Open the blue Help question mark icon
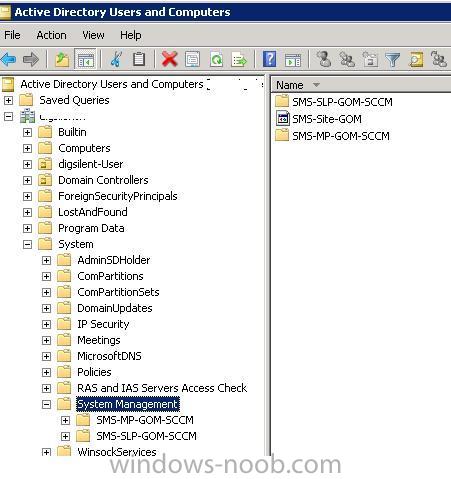451x479 pixels. 269,60
